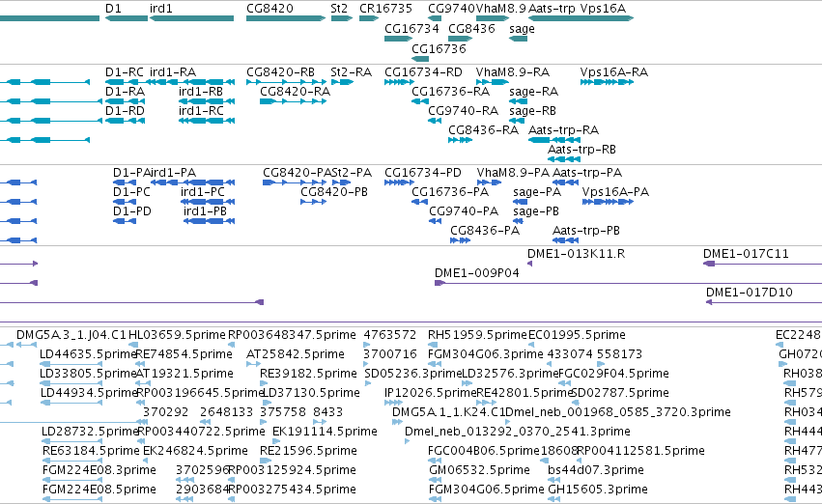This screenshot has height=504, width=822.
Task: Click EST LD33805.5prime
Action: tap(71, 383)
